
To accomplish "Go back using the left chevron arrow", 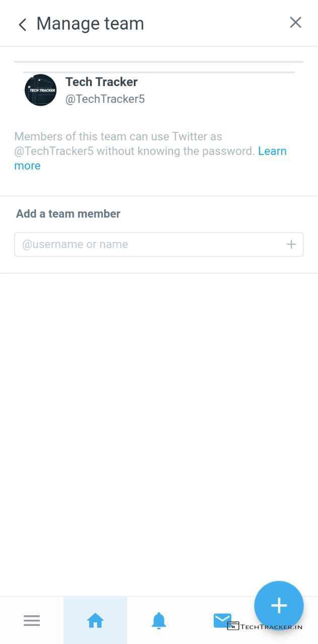I will [22, 25].
